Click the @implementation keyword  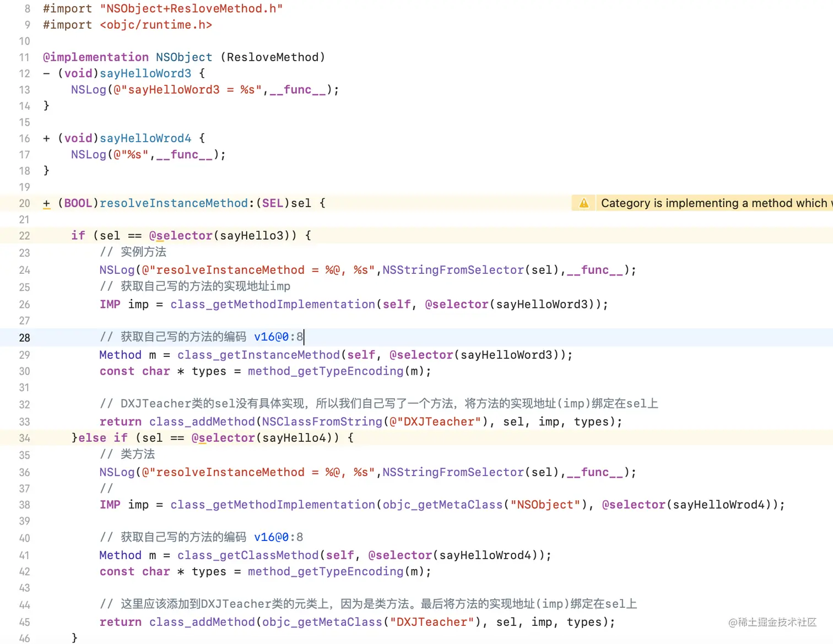point(96,57)
